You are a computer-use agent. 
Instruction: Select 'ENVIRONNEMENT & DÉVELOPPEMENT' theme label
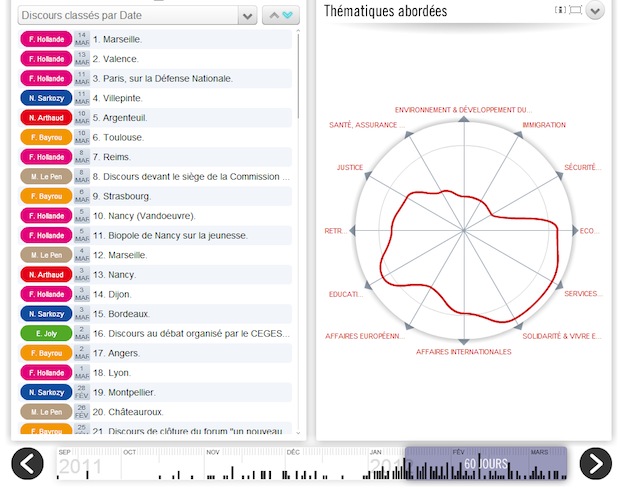pos(463,109)
